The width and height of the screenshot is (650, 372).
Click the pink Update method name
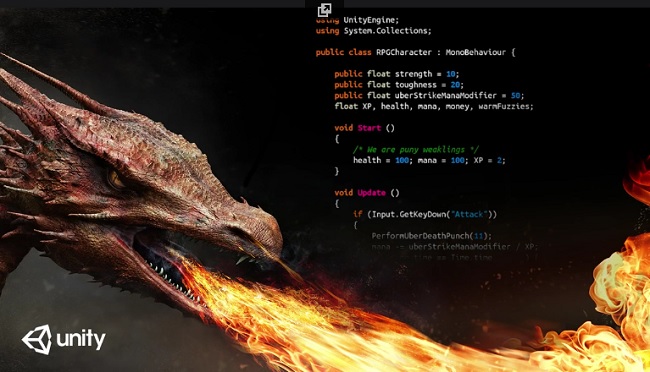(x=371, y=192)
